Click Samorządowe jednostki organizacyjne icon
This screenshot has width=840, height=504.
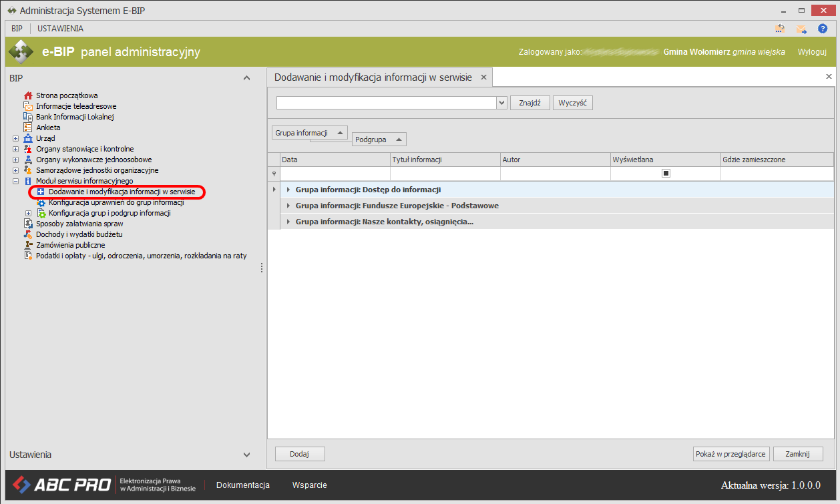[28, 170]
